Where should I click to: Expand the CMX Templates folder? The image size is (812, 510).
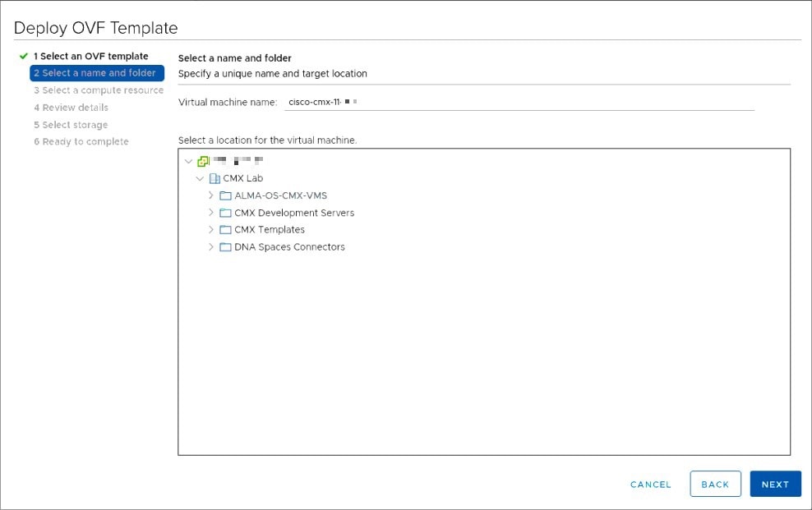[x=212, y=230]
